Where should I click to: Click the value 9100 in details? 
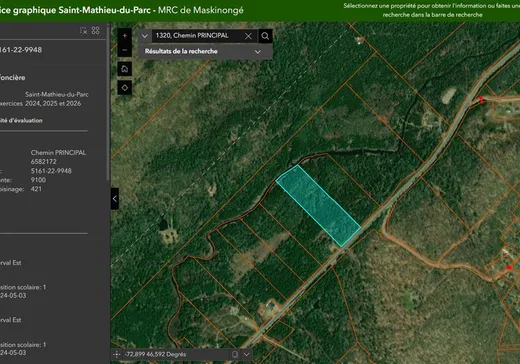[x=38, y=180]
